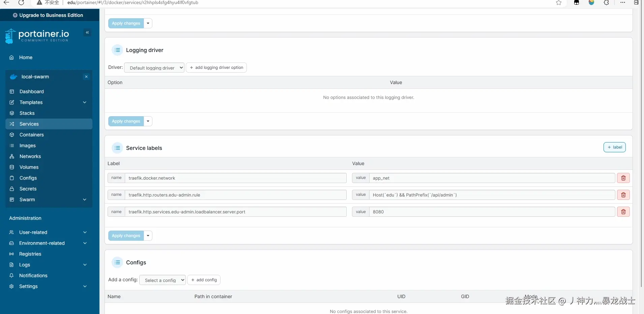Close the local-swarm environment with the X icon
Viewport: 644px width, 314px height.
click(x=86, y=77)
